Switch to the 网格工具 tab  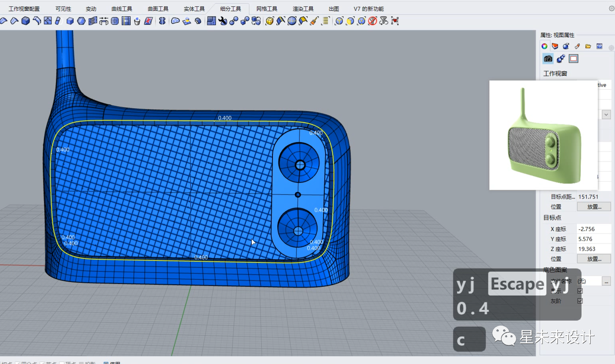[x=267, y=9]
